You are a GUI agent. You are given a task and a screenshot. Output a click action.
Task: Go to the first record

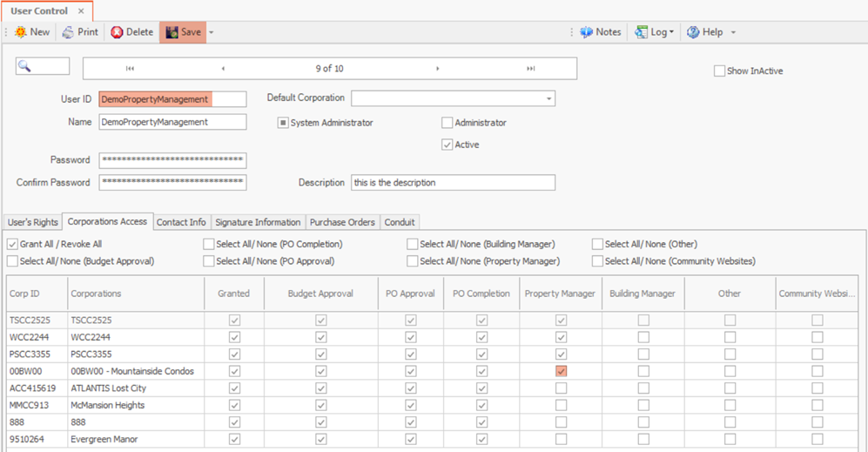pyautogui.click(x=130, y=69)
